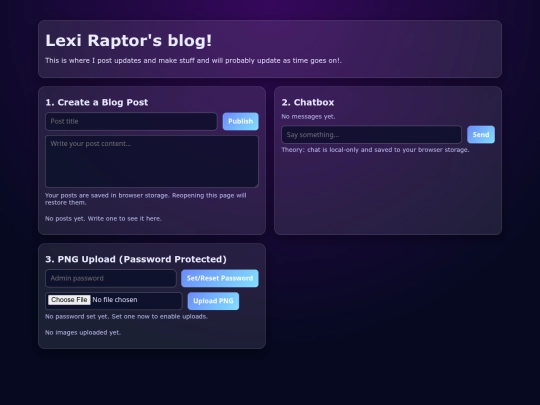Screen dimensions: 540x405
Task: Click 'Theory: chat is local-only' note
Action: 375,150
